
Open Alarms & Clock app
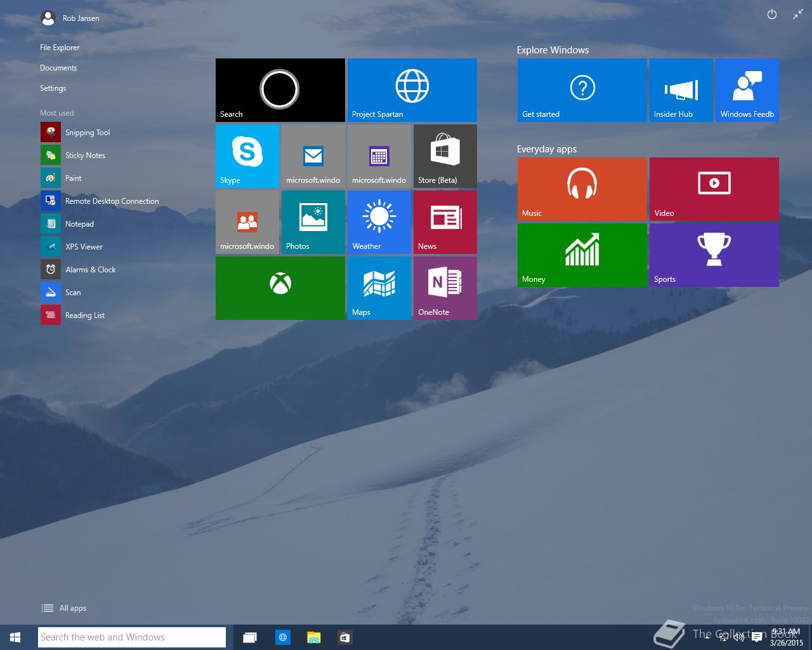click(x=78, y=270)
